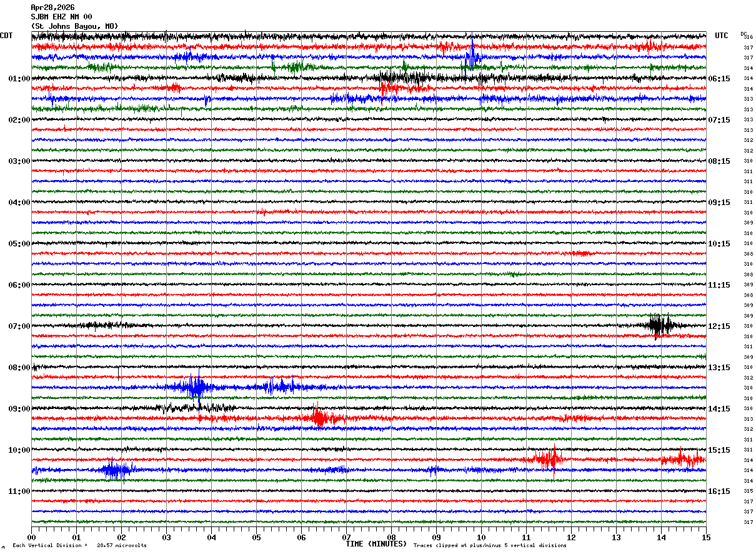
Task: Click the large red burst near minute 6 below the 09:00 trace
Action: (x=319, y=417)
